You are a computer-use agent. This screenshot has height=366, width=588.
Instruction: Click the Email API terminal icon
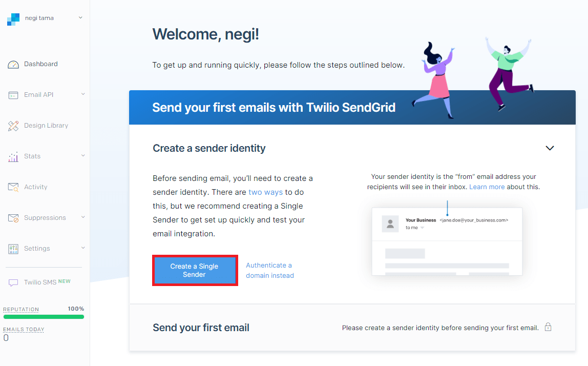(13, 95)
